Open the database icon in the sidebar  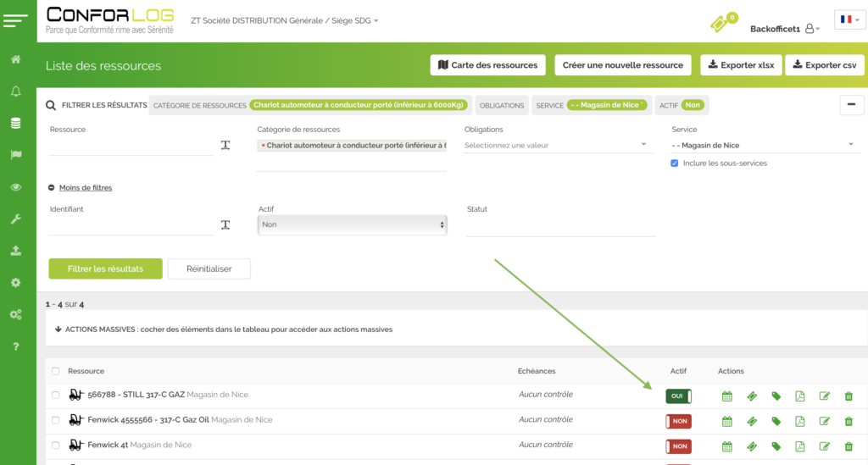tap(15, 123)
